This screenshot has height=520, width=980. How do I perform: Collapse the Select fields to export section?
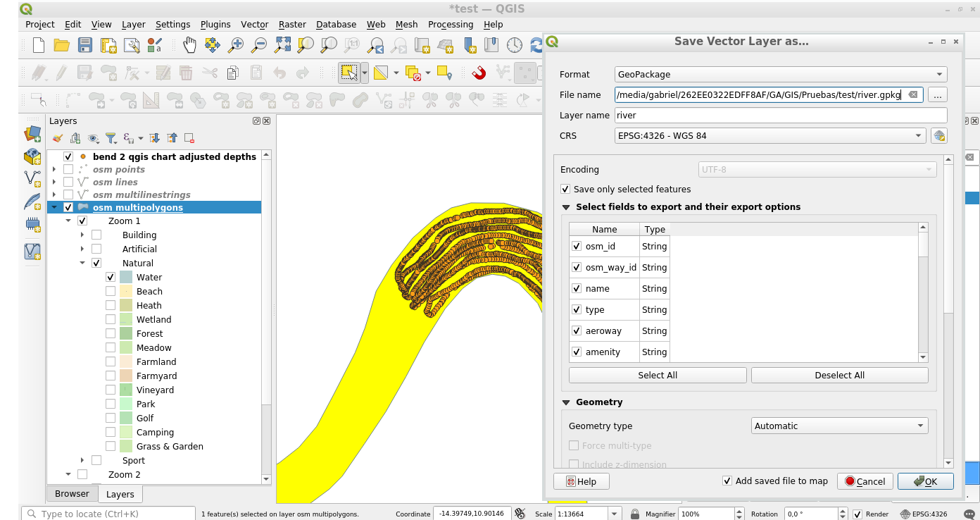[x=566, y=207]
